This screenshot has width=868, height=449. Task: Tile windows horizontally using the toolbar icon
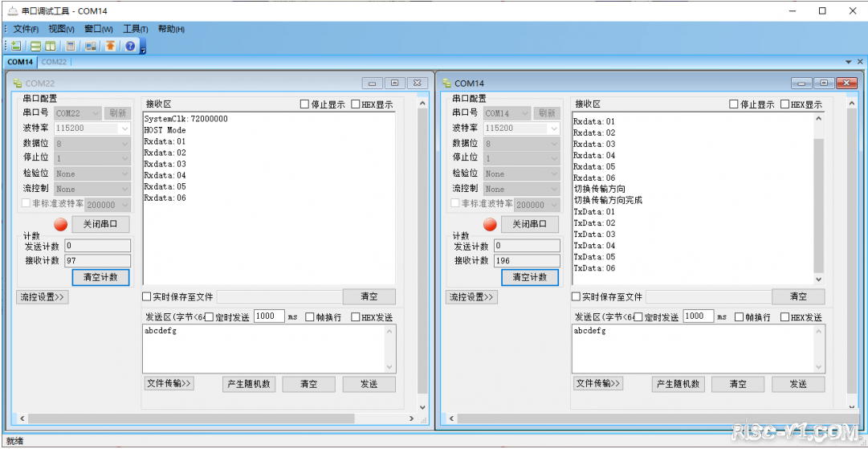[x=35, y=46]
